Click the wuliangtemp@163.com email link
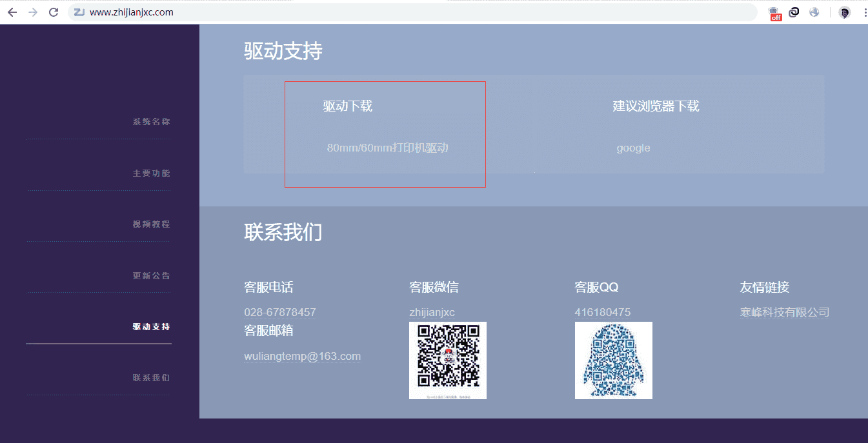 [302, 357]
